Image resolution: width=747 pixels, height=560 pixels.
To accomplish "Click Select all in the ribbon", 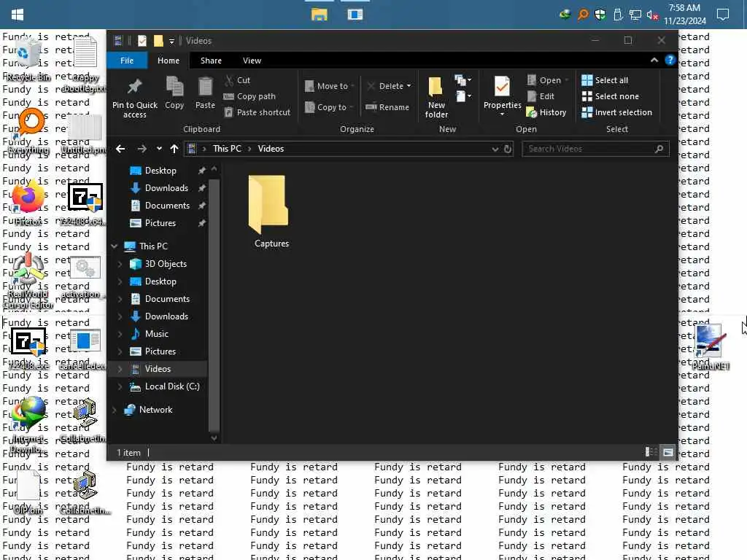I will [605, 80].
